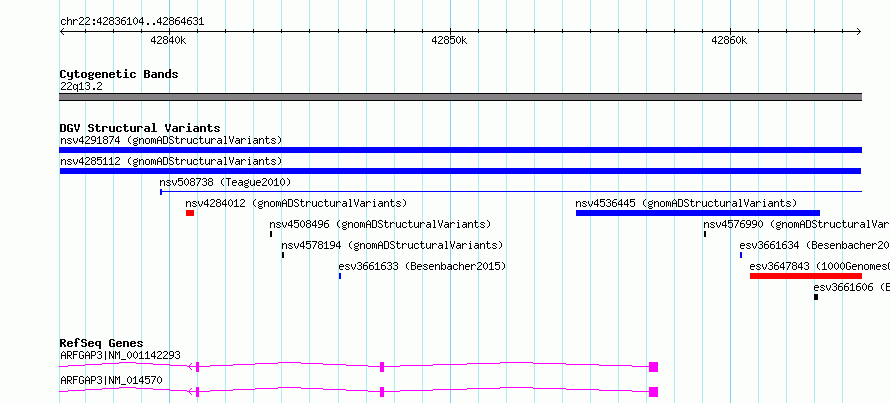This screenshot has height=403, width=890.
Task: Open nsv4284012 (gnomADStructuralVariants) label
Action: (296, 203)
